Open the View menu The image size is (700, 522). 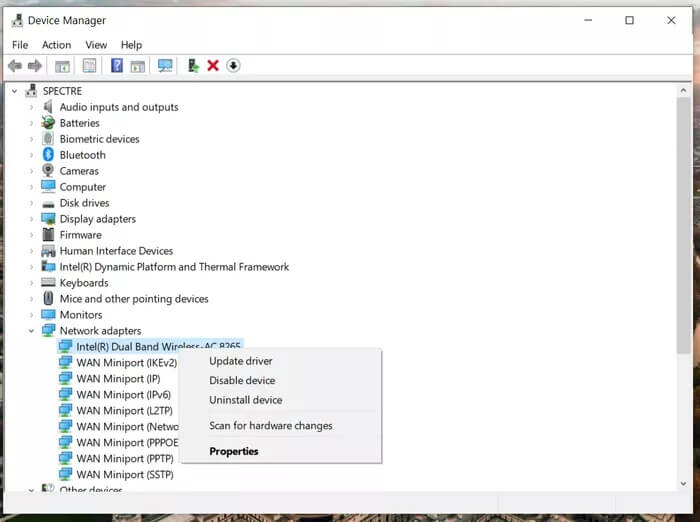click(x=96, y=45)
